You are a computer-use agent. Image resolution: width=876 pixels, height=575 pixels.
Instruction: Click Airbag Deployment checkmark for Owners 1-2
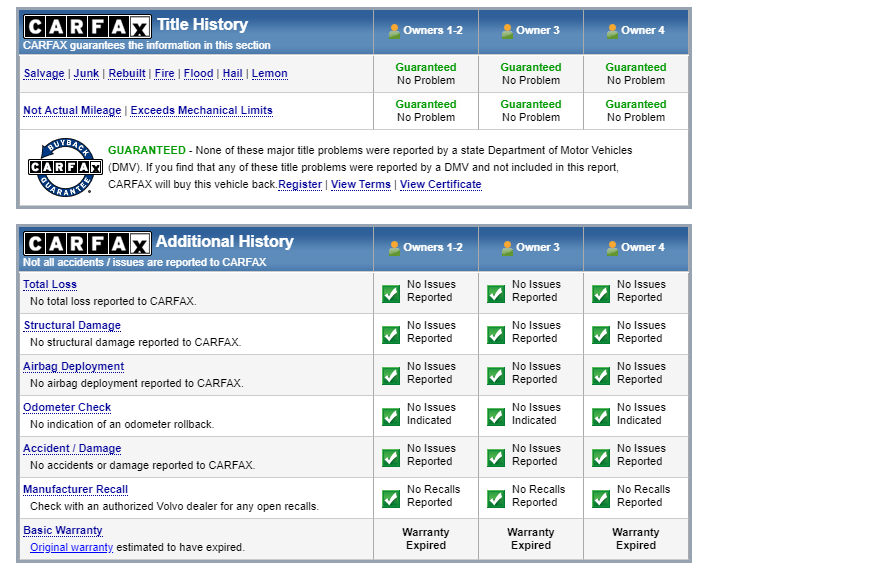click(x=391, y=376)
